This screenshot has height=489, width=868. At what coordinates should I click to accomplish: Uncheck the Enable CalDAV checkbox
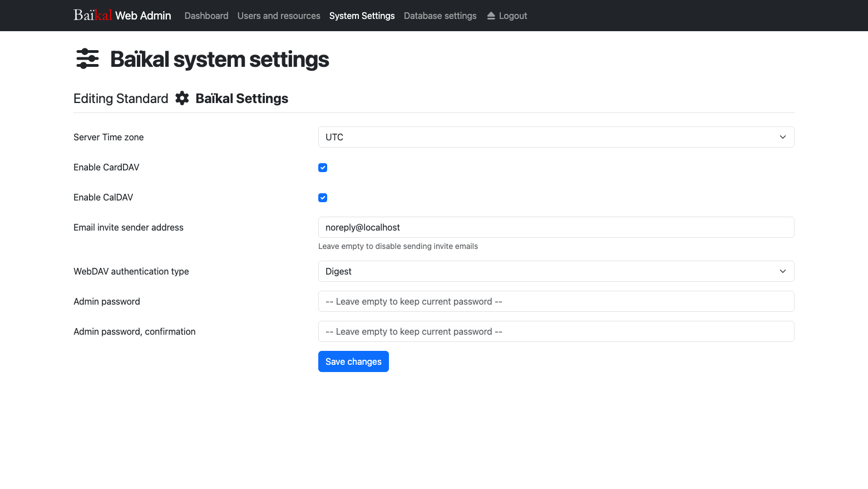pos(323,198)
